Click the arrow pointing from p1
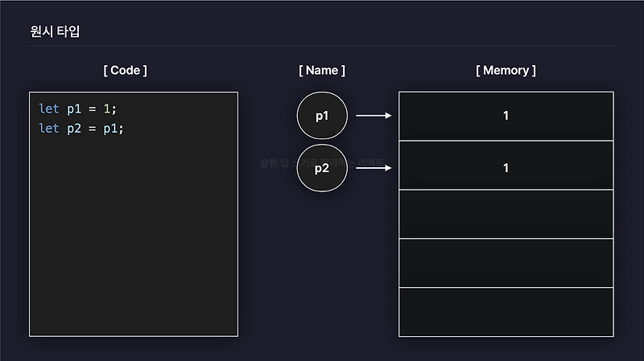The image size is (644, 361). 374,116
